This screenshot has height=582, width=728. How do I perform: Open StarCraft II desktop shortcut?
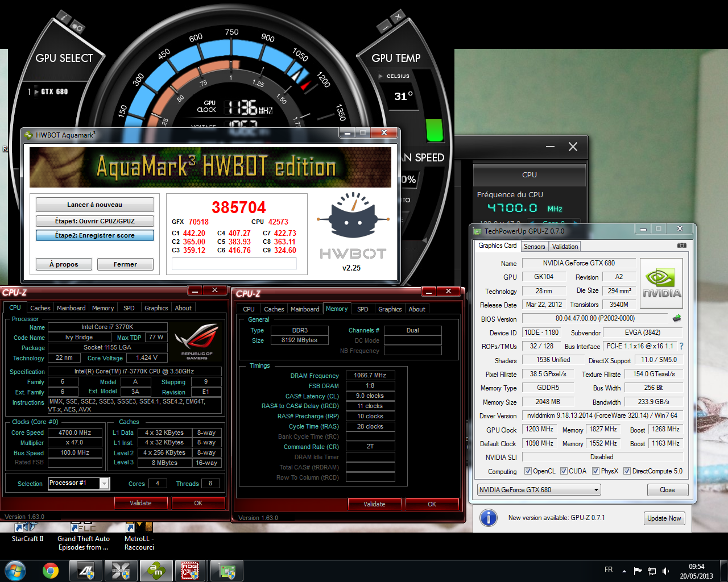[x=28, y=534]
